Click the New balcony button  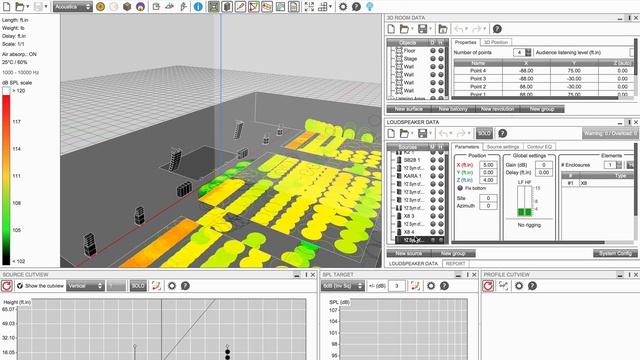453,109
